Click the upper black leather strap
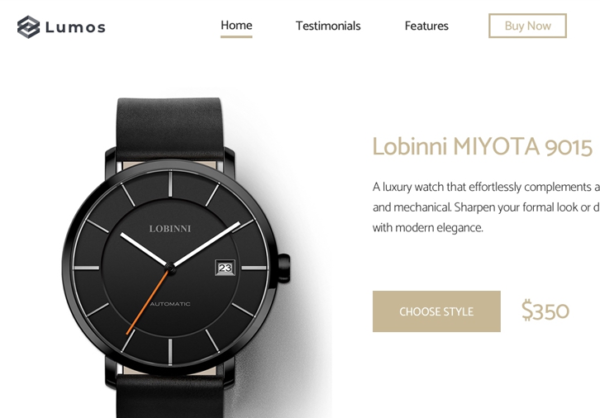Image resolution: width=600 pixels, height=418 pixels. click(x=169, y=129)
